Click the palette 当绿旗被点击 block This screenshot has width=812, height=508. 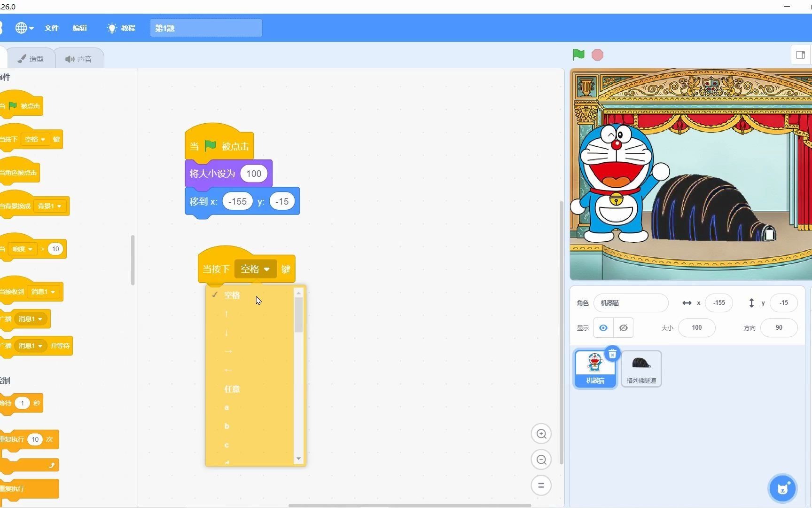pyautogui.click(x=22, y=104)
